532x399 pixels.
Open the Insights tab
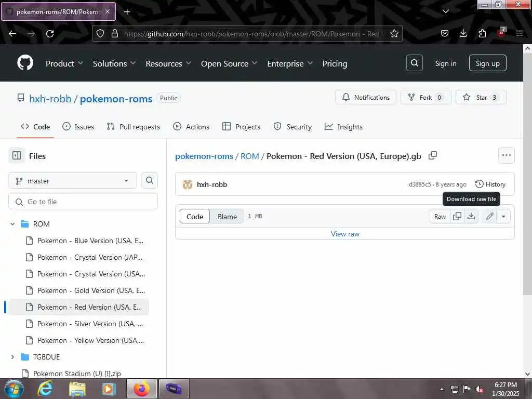click(343, 127)
